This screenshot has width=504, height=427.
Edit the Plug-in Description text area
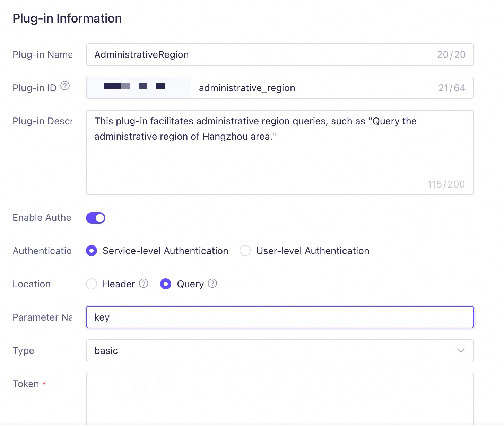coord(280,152)
